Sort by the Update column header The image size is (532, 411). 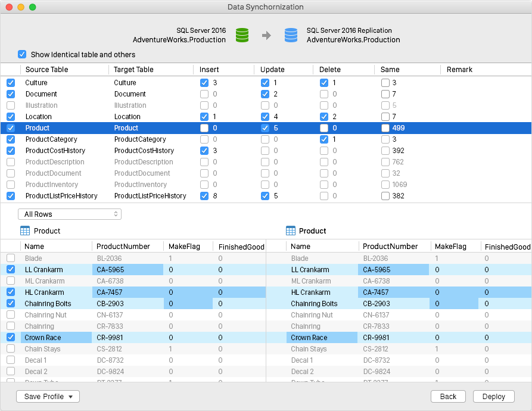pos(272,70)
